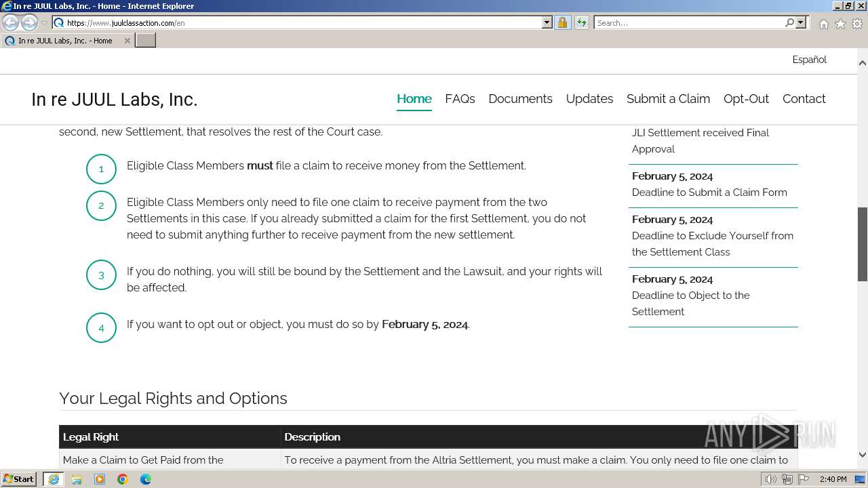868x488 pixels.
Task: Open the recent pages dropdown arrow
Action: click(x=44, y=23)
